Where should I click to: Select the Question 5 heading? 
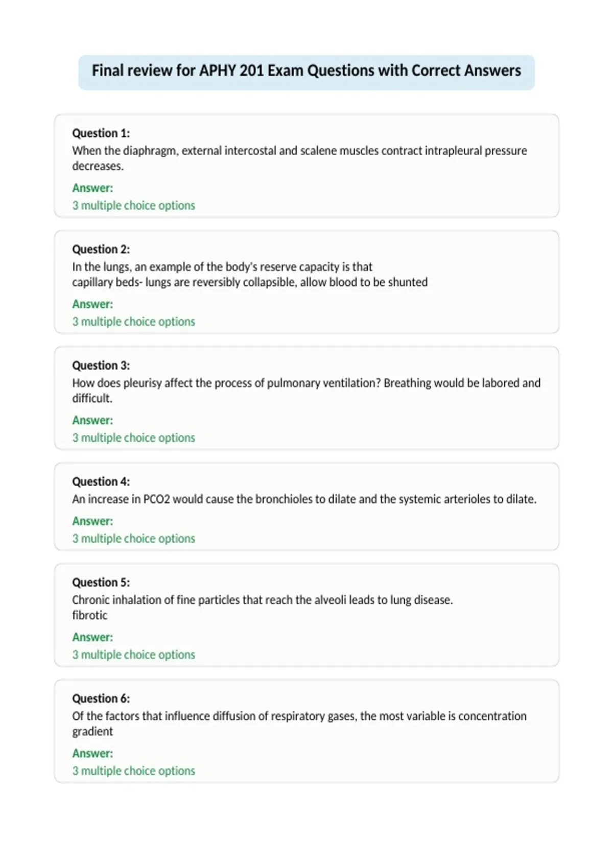pyautogui.click(x=101, y=583)
